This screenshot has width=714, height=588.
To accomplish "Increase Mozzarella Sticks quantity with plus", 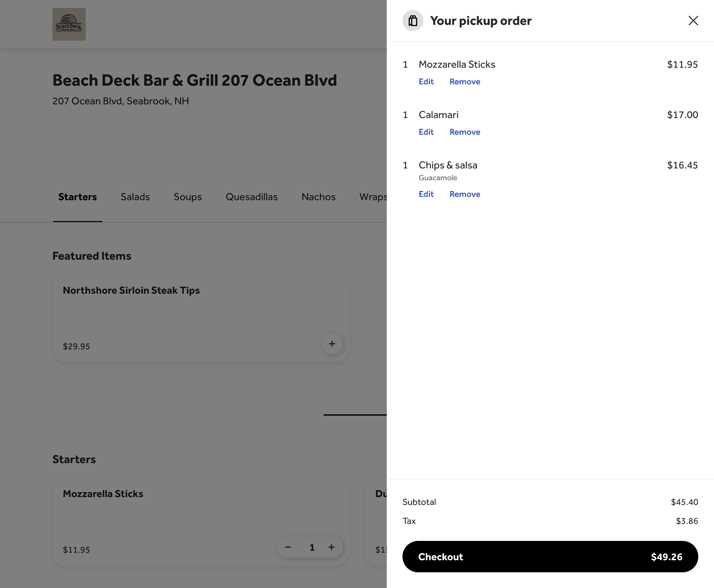I will pos(331,547).
